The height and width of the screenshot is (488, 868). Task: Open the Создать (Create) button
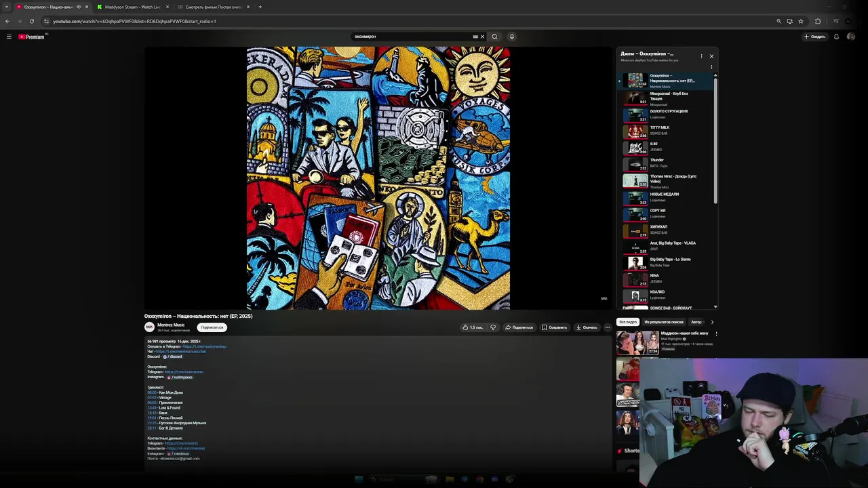click(x=814, y=37)
